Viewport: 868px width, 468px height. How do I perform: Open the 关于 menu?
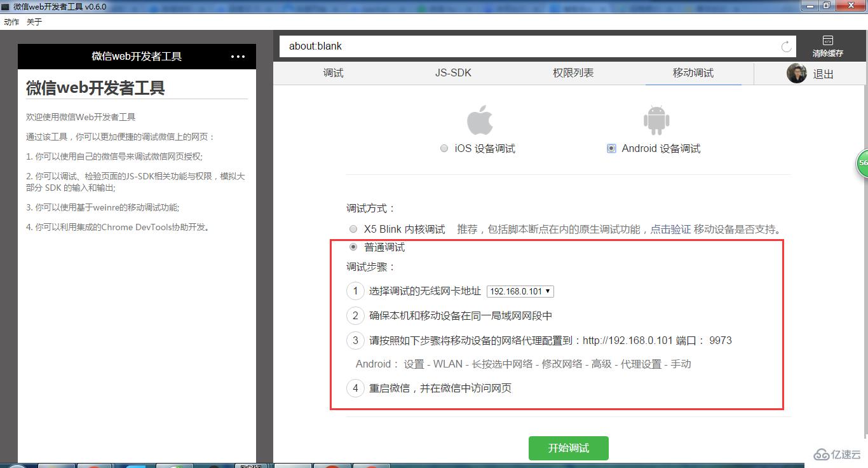(34, 22)
